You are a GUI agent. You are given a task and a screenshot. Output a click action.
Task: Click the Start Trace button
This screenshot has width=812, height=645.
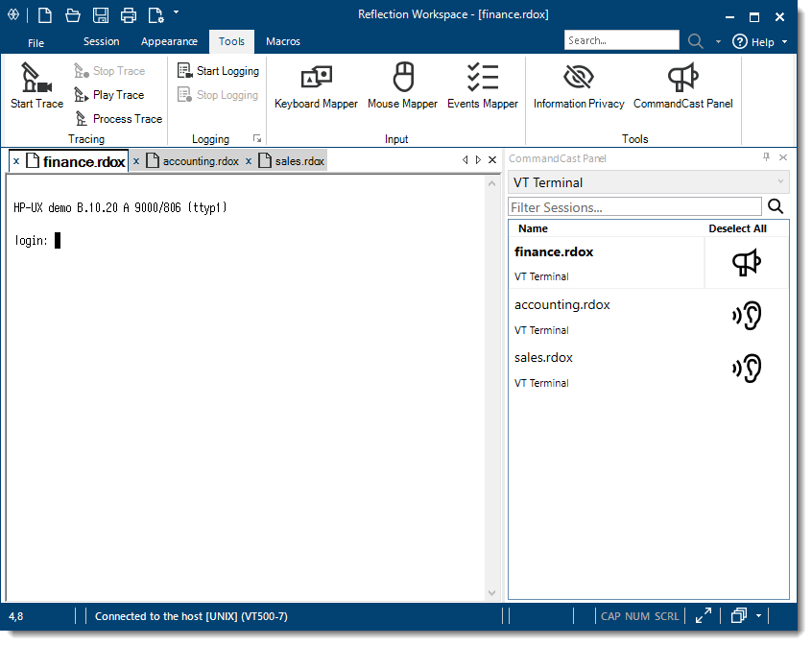(36, 85)
